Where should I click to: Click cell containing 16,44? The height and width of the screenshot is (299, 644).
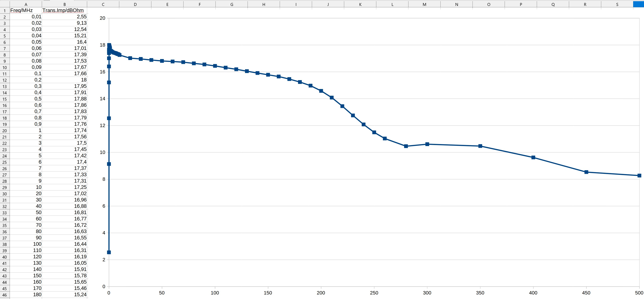64,244
